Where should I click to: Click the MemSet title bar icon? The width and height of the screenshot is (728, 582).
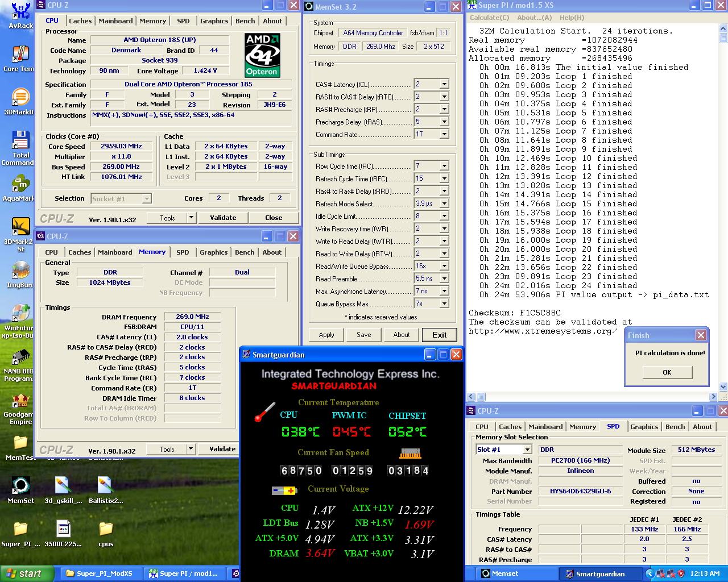(309, 6)
